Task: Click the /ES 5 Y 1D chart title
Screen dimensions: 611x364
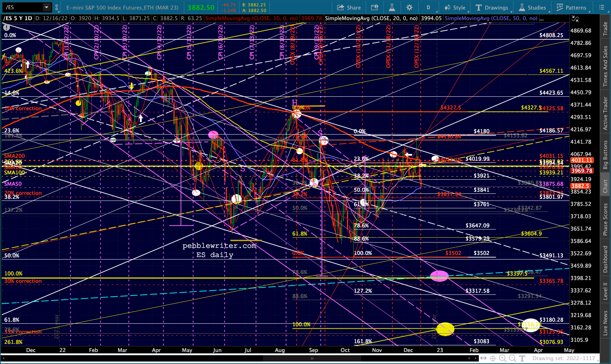Action: pos(18,18)
